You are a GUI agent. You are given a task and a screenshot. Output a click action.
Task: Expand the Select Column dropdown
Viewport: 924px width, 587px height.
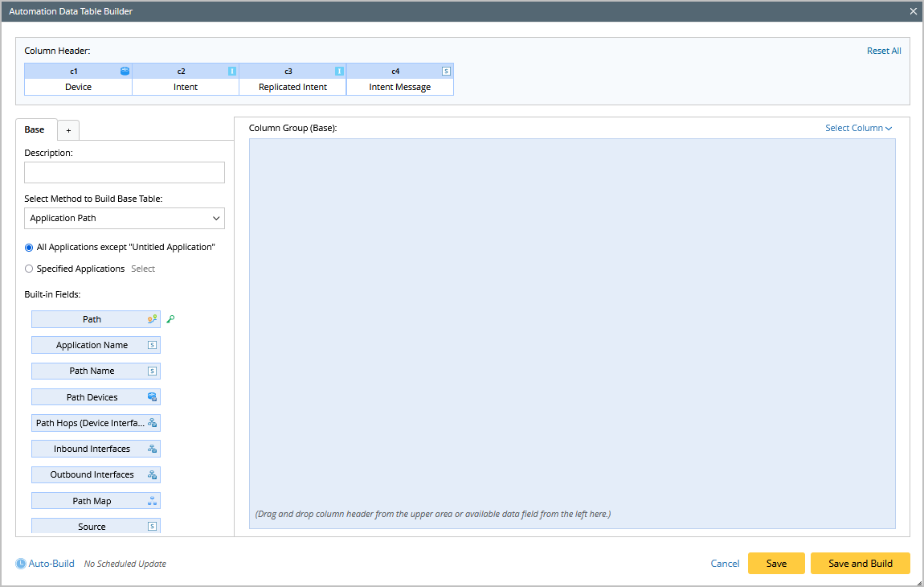[859, 128]
